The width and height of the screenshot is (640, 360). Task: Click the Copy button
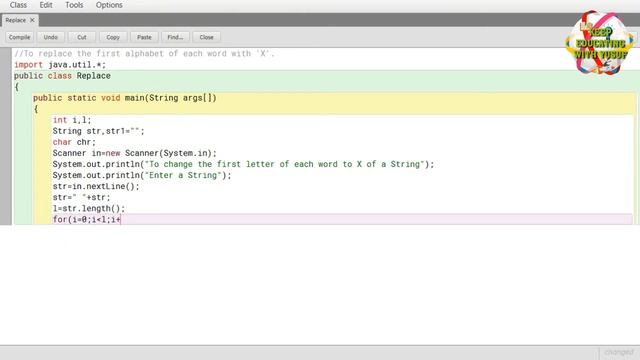pyautogui.click(x=113, y=37)
